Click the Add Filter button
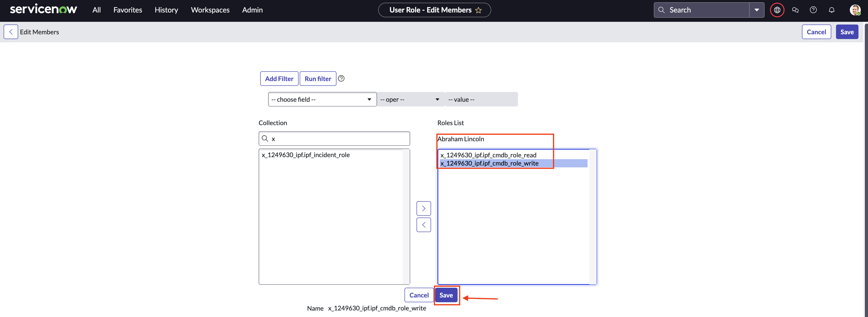868x317 pixels. (279, 79)
